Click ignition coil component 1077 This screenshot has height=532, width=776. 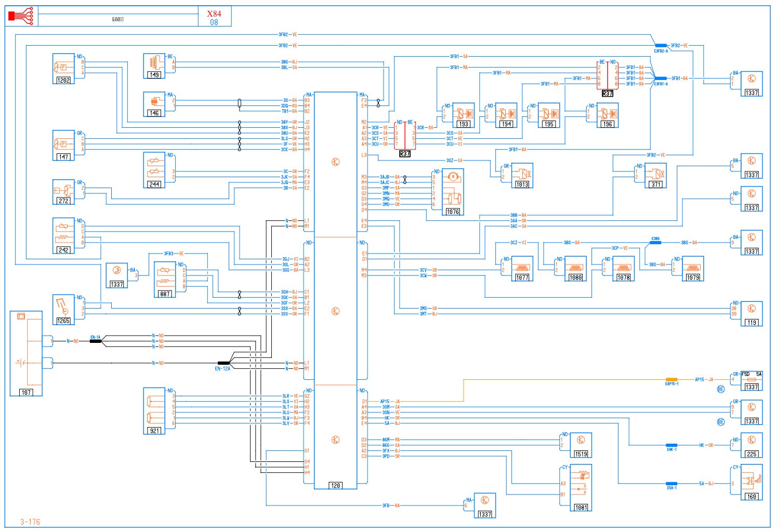coord(522,269)
